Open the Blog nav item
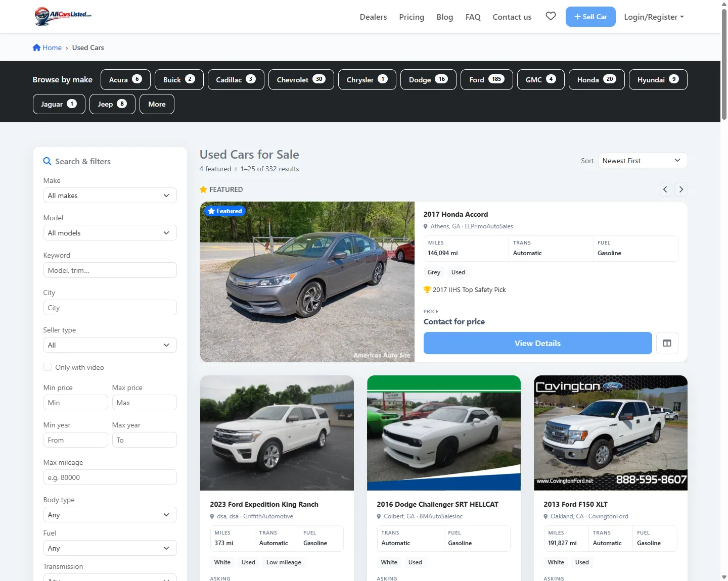 click(x=445, y=17)
